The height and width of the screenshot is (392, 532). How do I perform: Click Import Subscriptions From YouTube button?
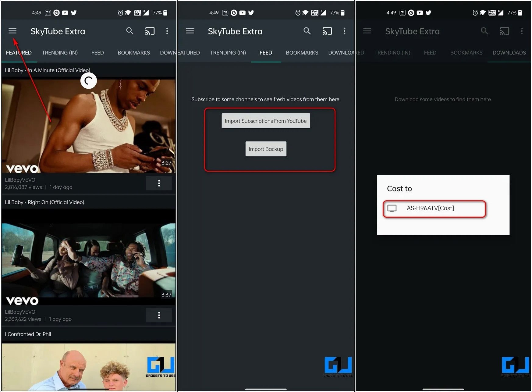click(266, 121)
